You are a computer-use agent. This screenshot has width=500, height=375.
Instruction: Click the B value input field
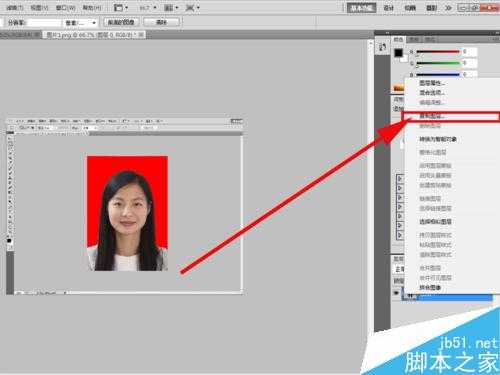click(469, 74)
